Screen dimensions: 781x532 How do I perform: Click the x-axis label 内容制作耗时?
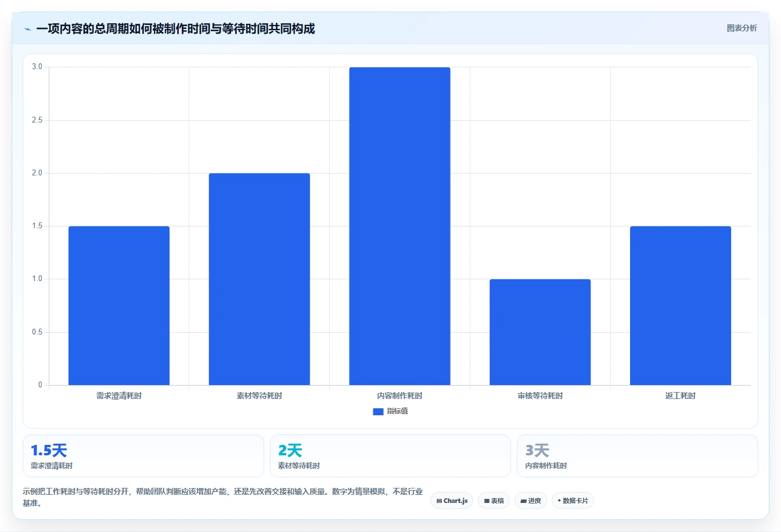pos(400,396)
